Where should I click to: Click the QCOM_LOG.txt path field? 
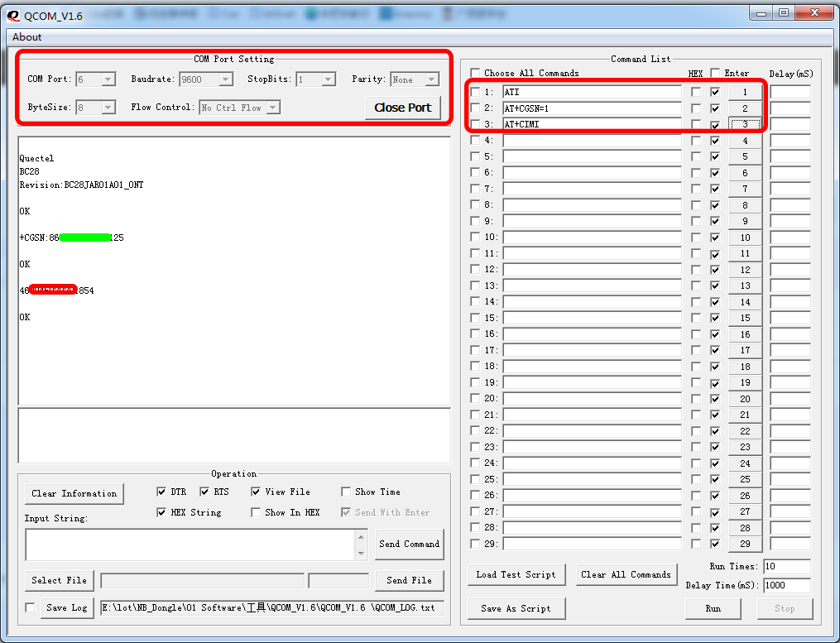point(272,607)
